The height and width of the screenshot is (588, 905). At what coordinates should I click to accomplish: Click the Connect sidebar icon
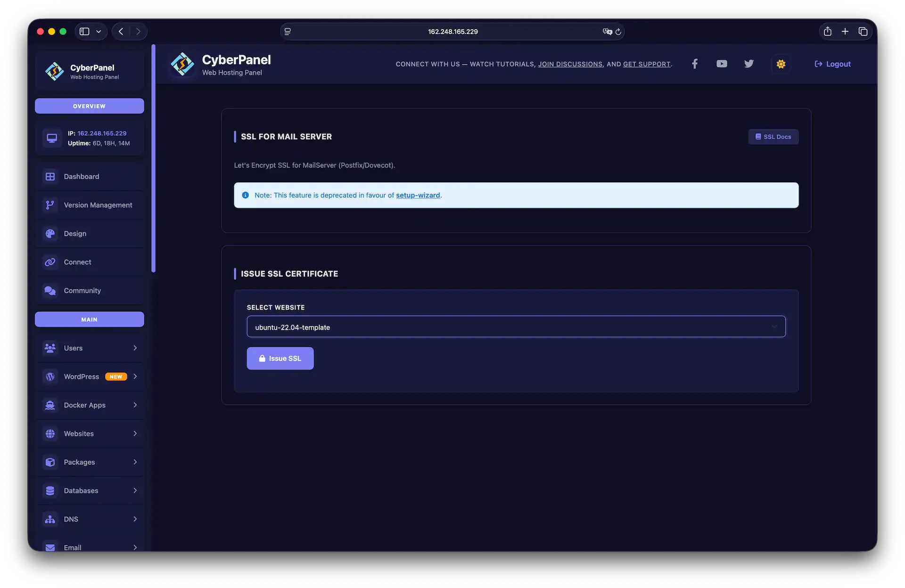pos(50,262)
